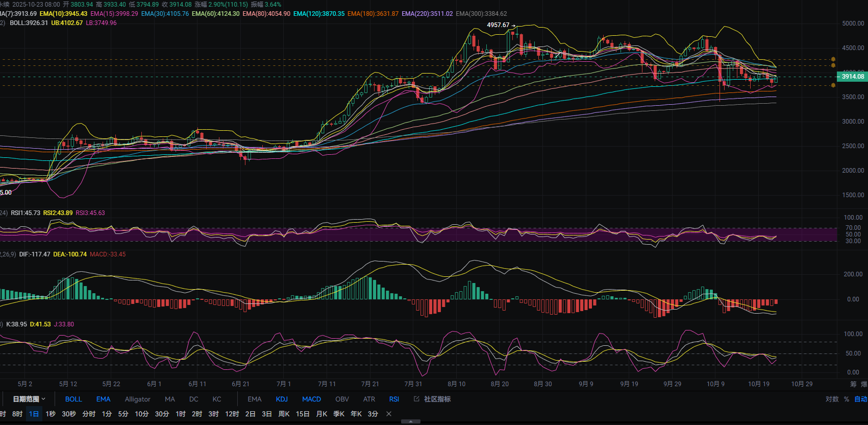The width and height of the screenshot is (868, 425).
Task: Enable the Alligator indicator
Action: click(137, 399)
